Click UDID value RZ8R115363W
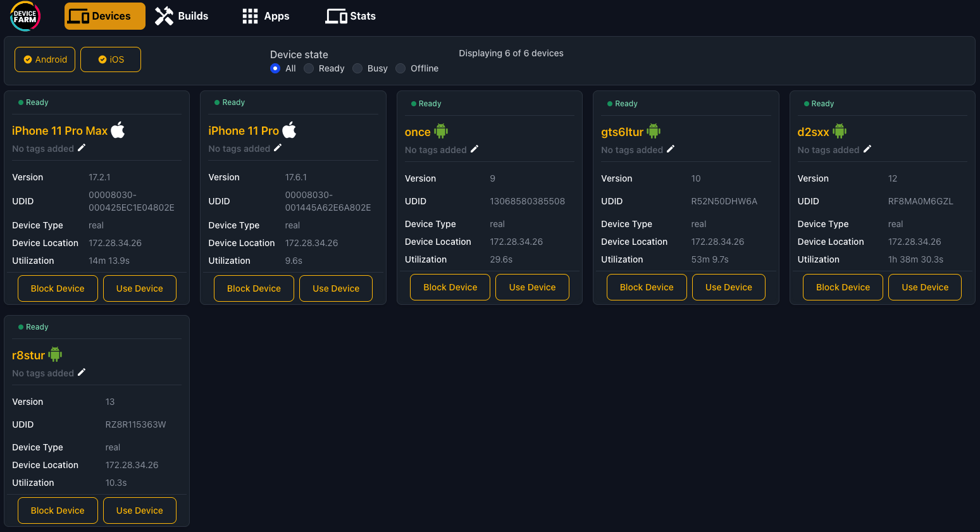This screenshot has width=980, height=532. click(x=135, y=424)
